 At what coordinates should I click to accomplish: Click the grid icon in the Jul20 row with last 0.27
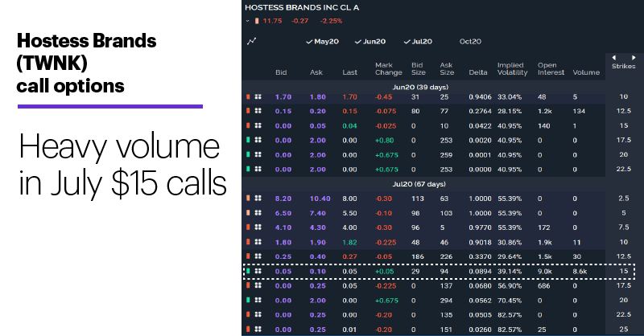click(258, 256)
